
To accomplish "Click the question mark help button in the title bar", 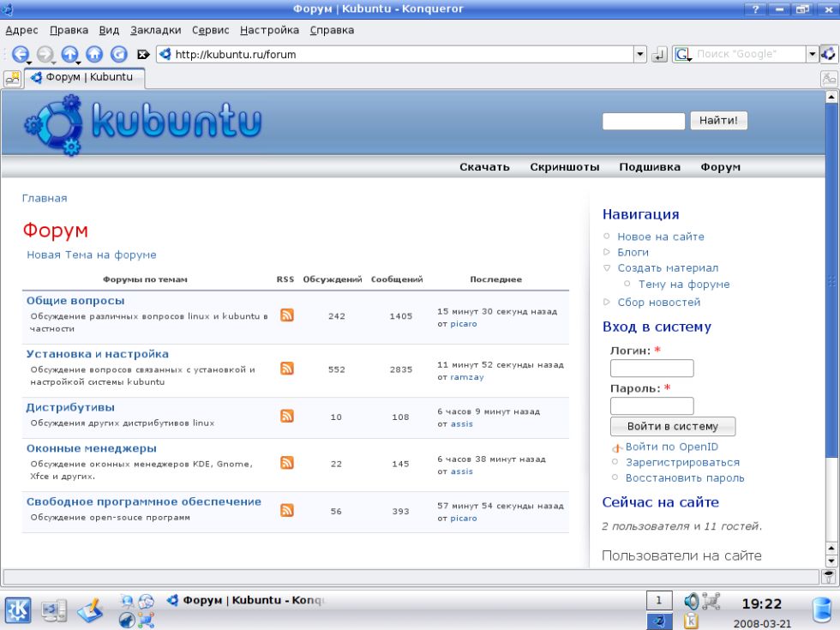I will click(x=755, y=9).
